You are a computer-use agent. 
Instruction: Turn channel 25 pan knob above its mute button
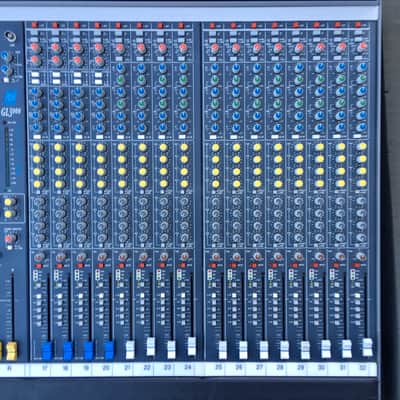click(x=216, y=256)
